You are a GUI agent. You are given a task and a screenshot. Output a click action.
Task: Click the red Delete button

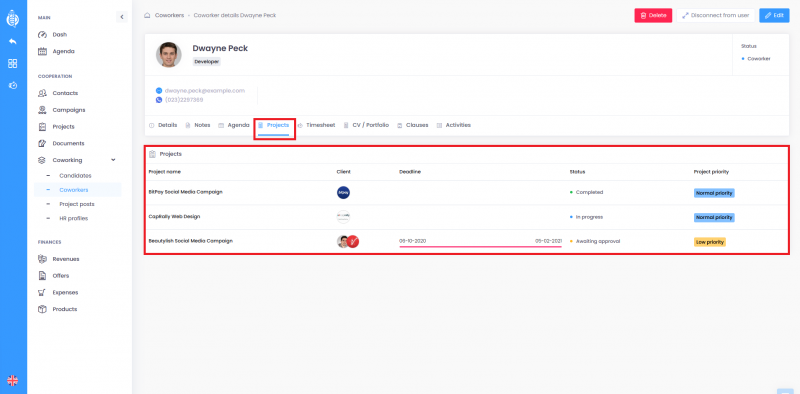[x=653, y=15]
